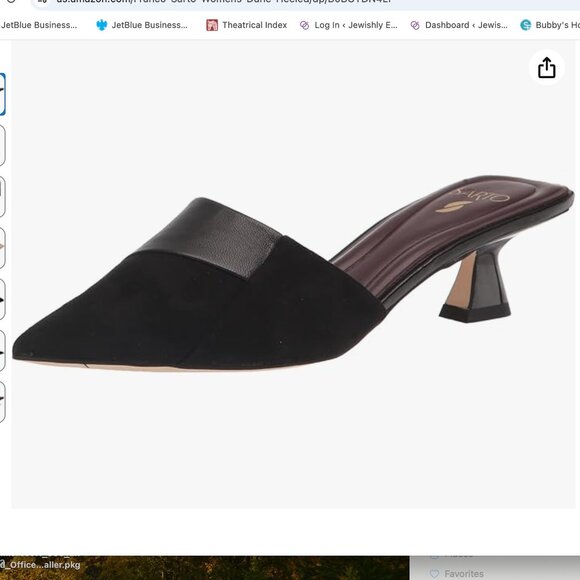Click the Bubby's bookmark globe favicon
The width and height of the screenshot is (580, 580).
click(526, 25)
